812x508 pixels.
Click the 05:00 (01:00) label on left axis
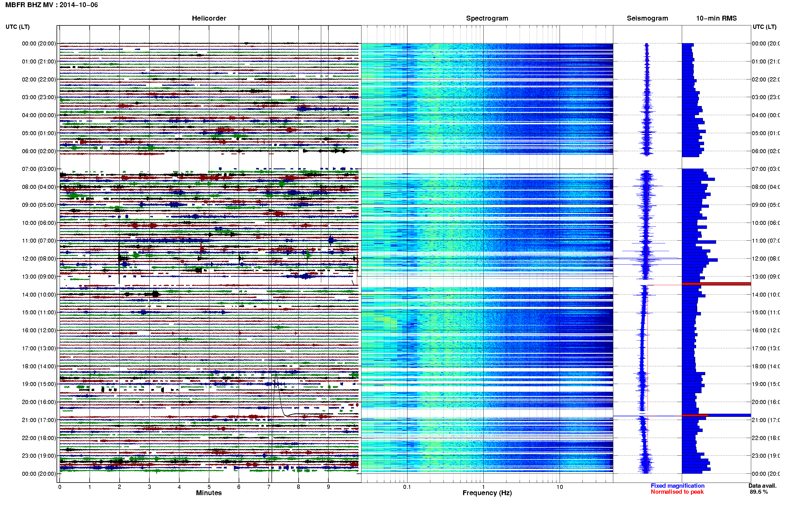39,133
